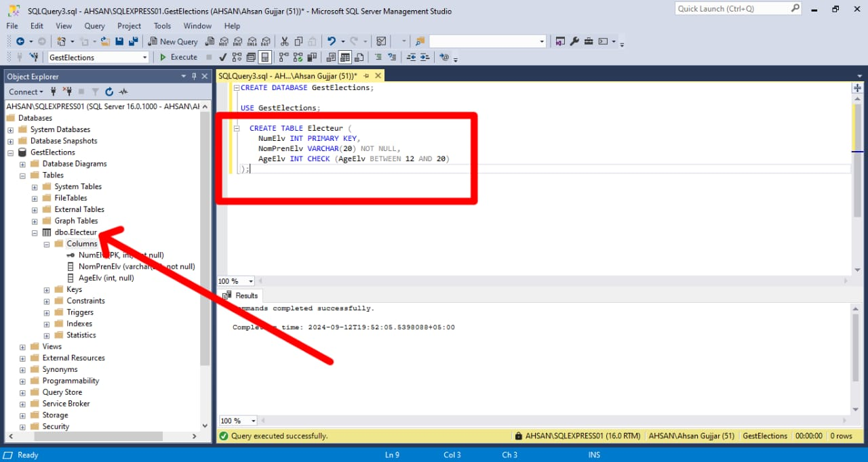Open the GestElections database dropdown

(x=144, y=58)
